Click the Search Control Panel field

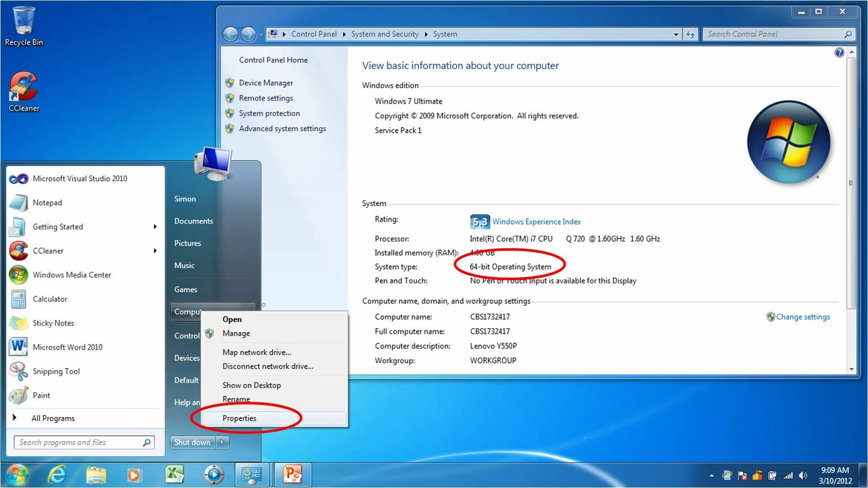(x=778, y=34)
